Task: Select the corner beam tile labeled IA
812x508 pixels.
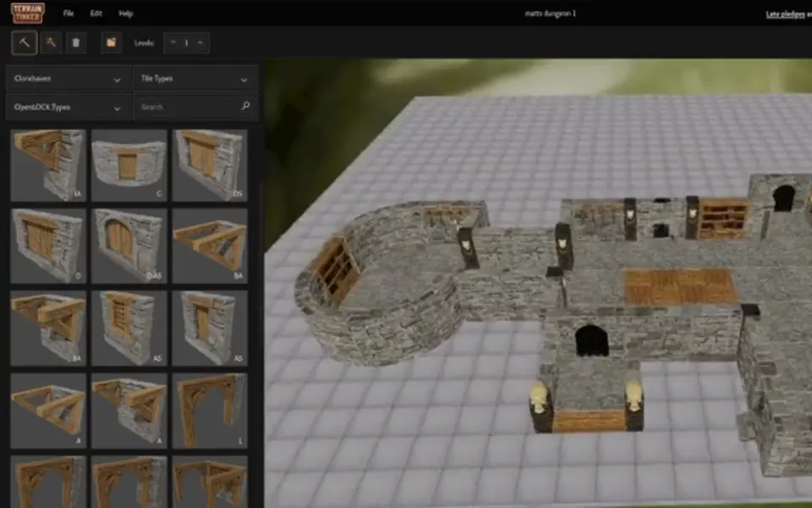Action: [48, 165]
